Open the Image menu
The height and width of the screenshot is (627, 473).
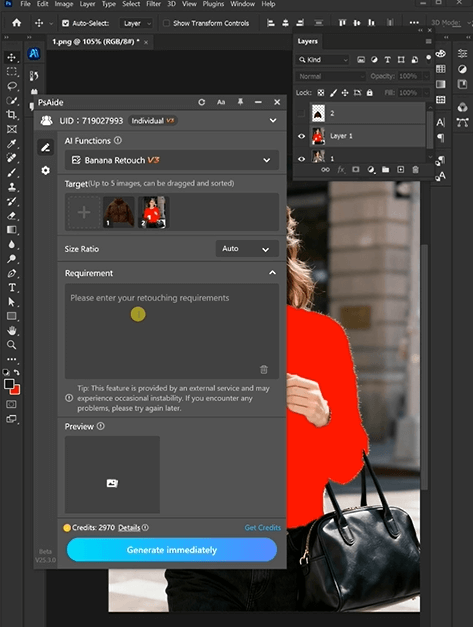[64, 4]
